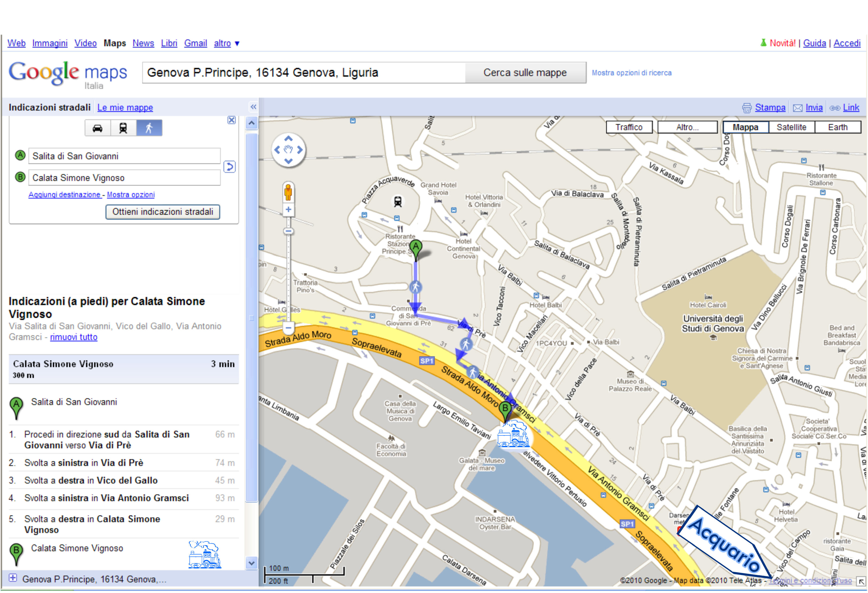Viewport: 868px width, 593px height.
Task: Pan map left arrow
Action: [277, 150]
